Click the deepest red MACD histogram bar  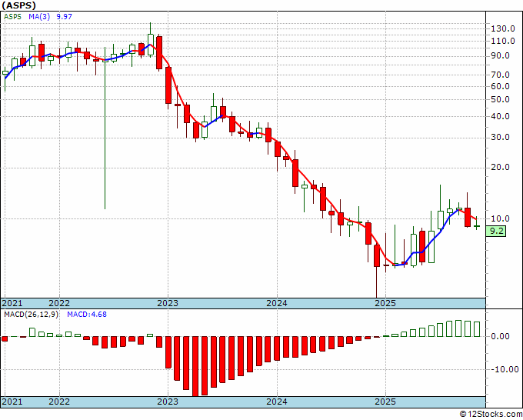[195, 366]
